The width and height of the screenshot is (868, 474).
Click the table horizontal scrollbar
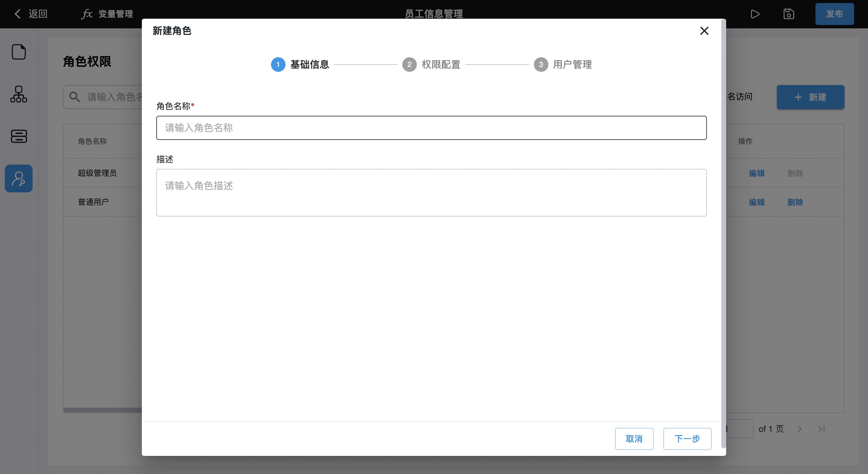102,410
